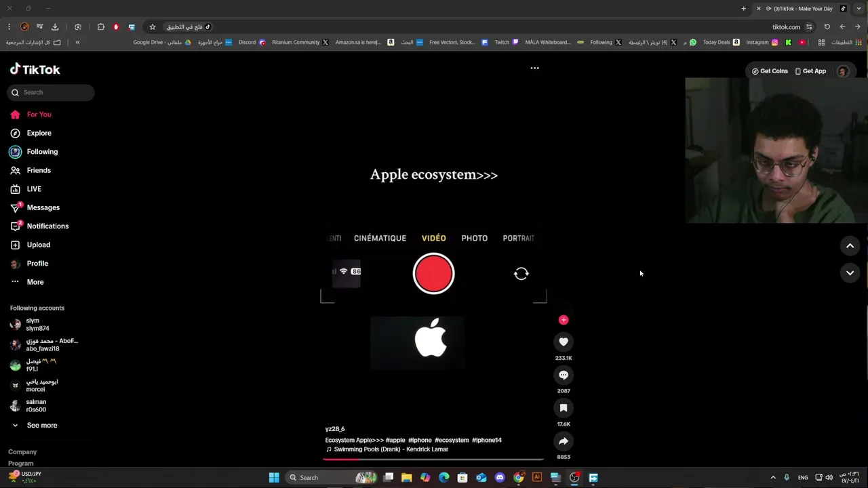Seek along the video progress bar
Screen dimensions: 868x488
click(433, 459)
